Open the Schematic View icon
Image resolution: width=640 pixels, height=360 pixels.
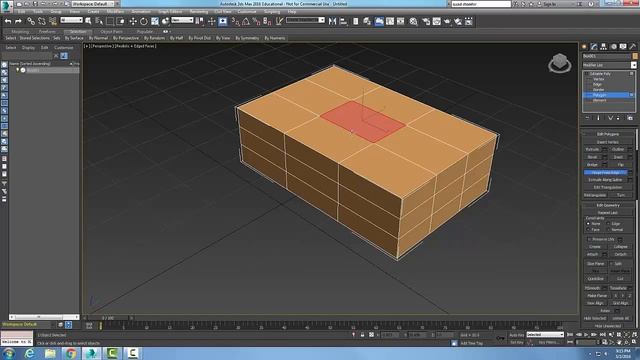click(x=401, y=21)
